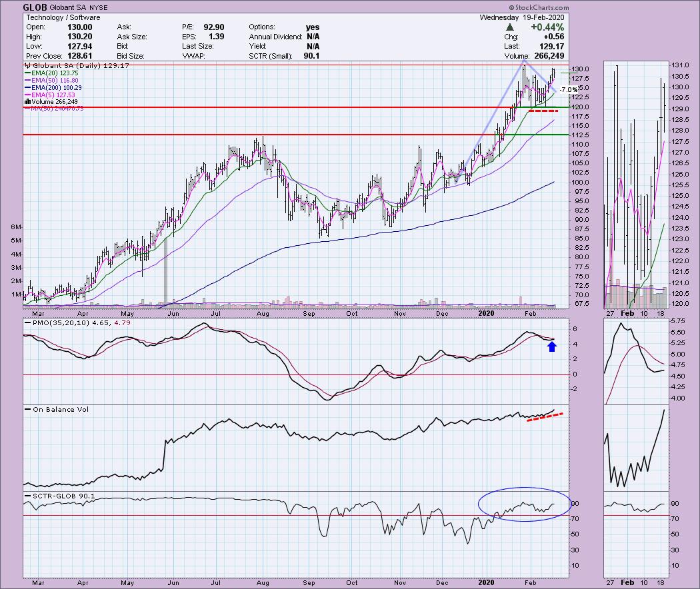Viewport: 700px width, 589px height.
Task: Click the GLOB ticker symbol in the header
Action: coord(33,7)
